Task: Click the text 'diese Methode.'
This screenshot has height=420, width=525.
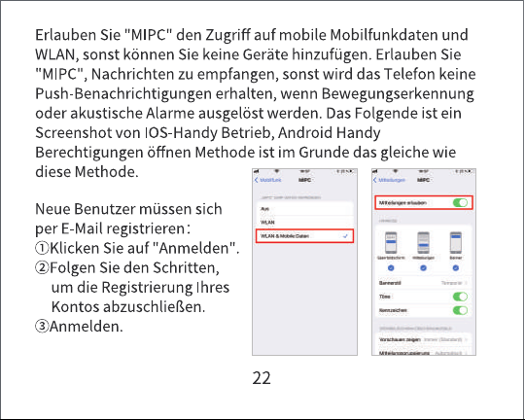Action: click(x=87, y=172)
